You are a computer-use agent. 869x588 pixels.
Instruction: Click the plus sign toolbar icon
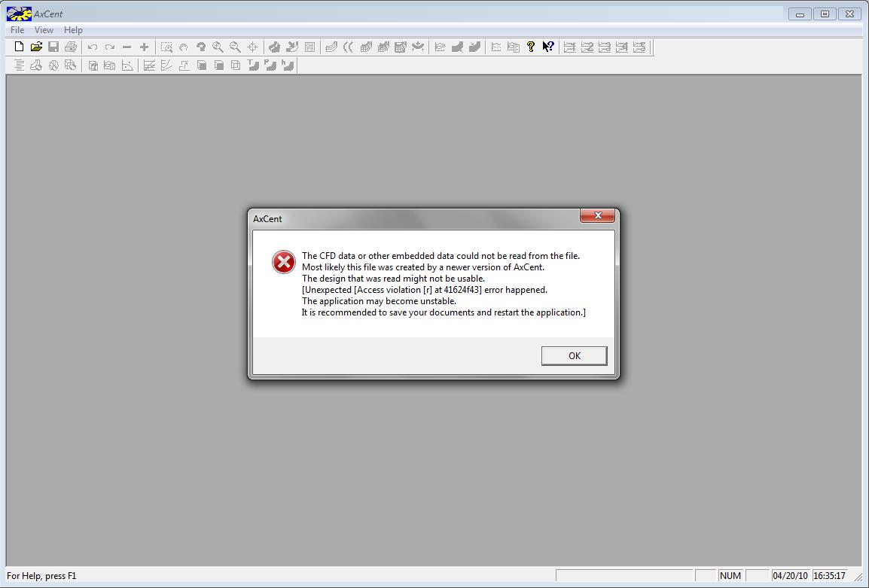click(144, 47)
